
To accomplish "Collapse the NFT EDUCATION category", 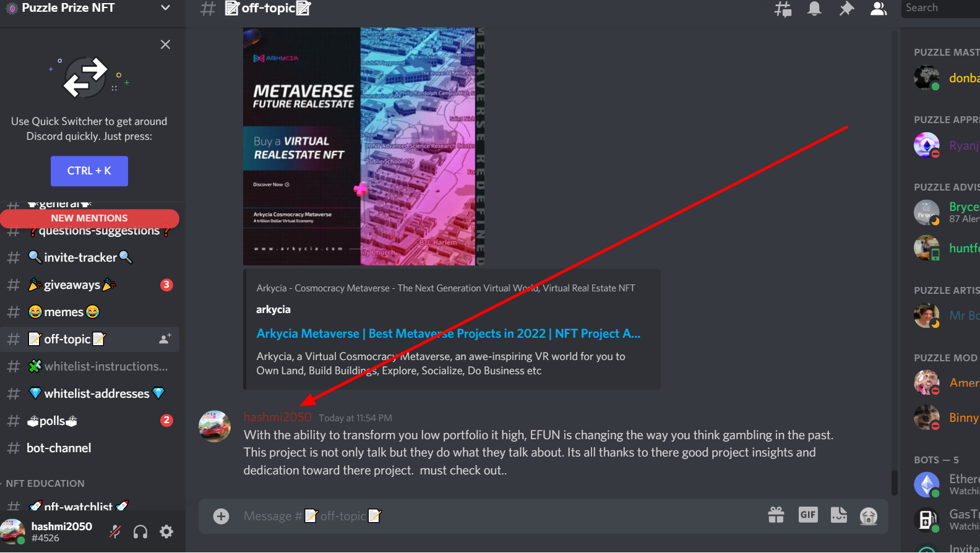I will click(45, 484).
